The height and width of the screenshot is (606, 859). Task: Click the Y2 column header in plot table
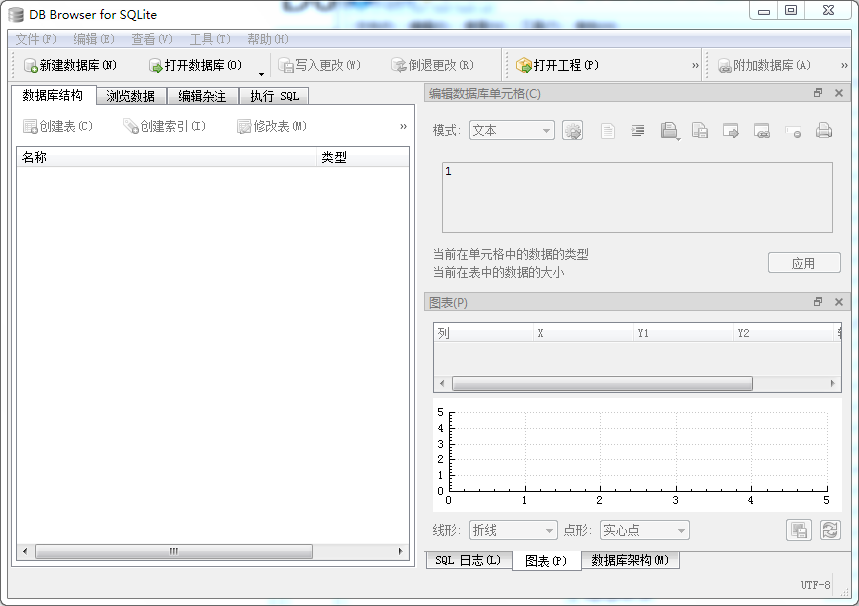click(x=783, y=333)
